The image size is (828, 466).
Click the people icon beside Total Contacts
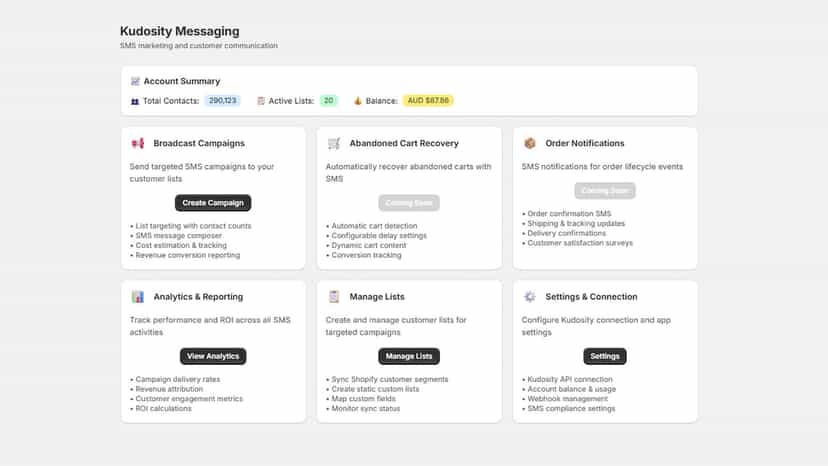coord(135,101)
